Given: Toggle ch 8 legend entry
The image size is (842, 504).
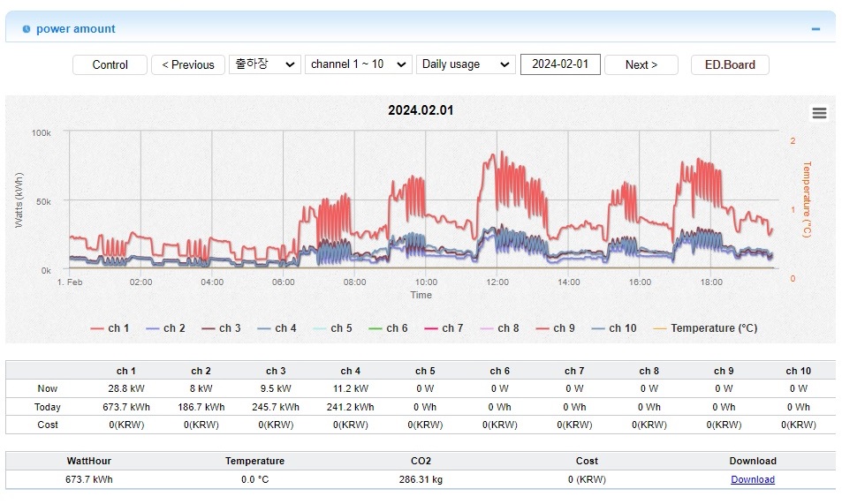Looking at the screenshot, I should click(x=500, y=328).
